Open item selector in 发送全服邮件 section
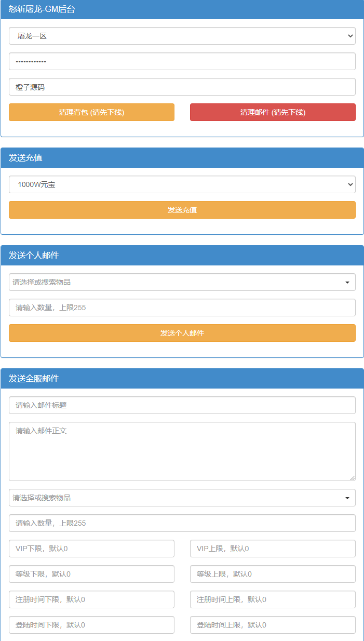Viewport: 364px width, 641px height. 182,498
